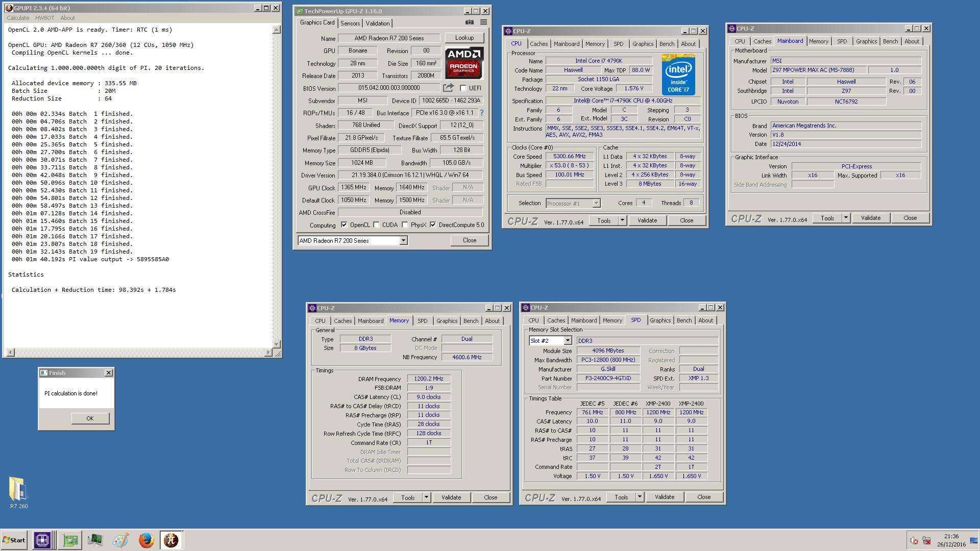Click the AMD Radeon Graphics logo

pyautogui.click(x=464, y=63)
